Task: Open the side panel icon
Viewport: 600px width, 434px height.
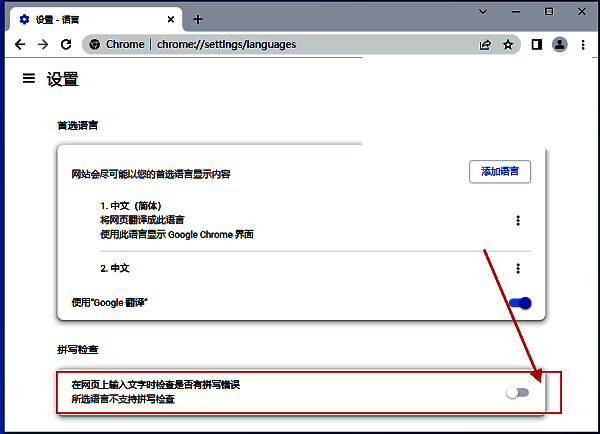Action: point(536,44)
